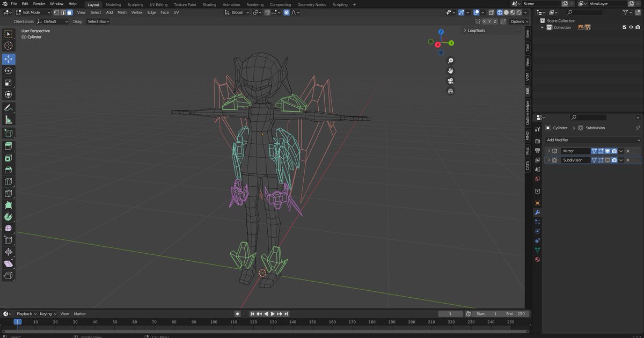Activate the Scale tool
The height and width of the screenshot is (338, 644).
pos(9,83)
